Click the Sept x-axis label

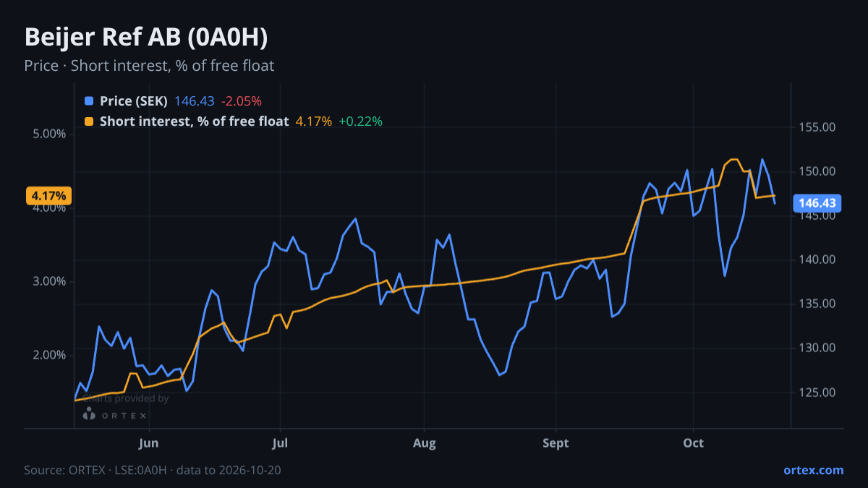(556, 443)
